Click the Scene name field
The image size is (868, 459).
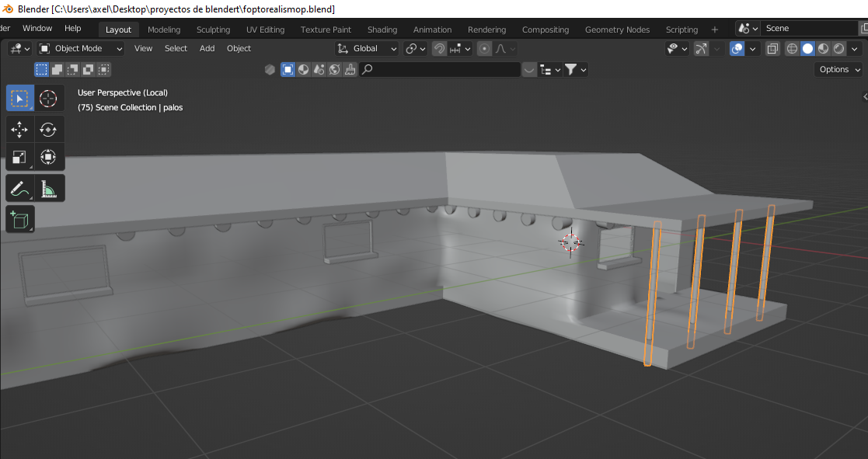pyautogui.click(x=810, y=28)
